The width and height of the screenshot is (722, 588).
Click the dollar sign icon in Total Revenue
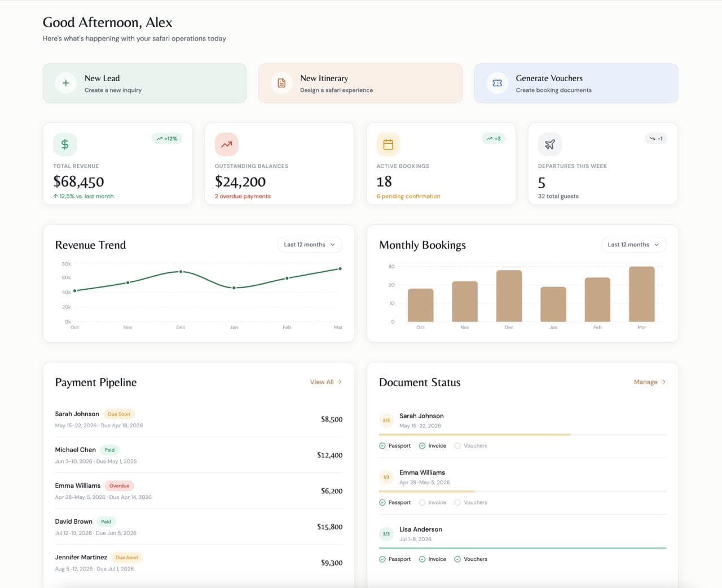click(65, 144)
